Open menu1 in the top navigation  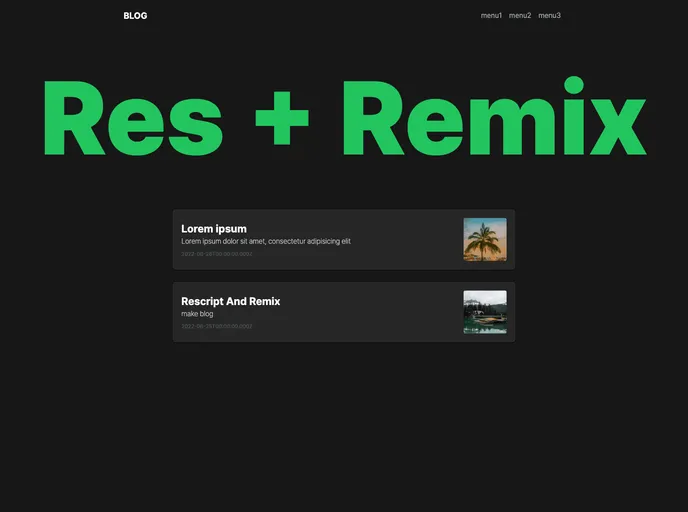coord(491,16)
